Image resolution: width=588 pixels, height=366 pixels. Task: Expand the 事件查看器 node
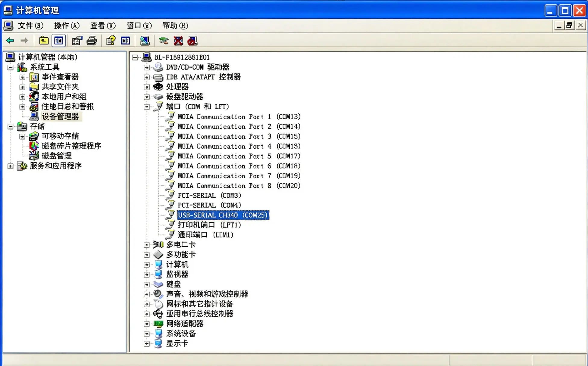tap(22, 77)
